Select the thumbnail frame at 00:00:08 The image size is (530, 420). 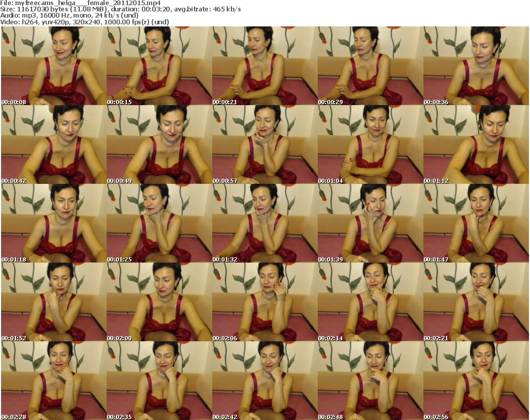(x=53, y=66)
